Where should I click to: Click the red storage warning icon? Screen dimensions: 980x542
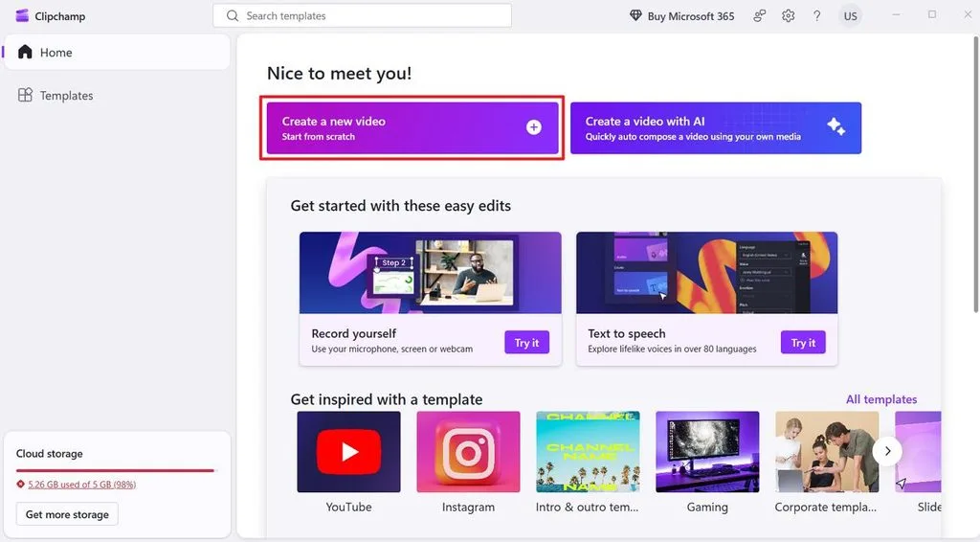point(21,484)
